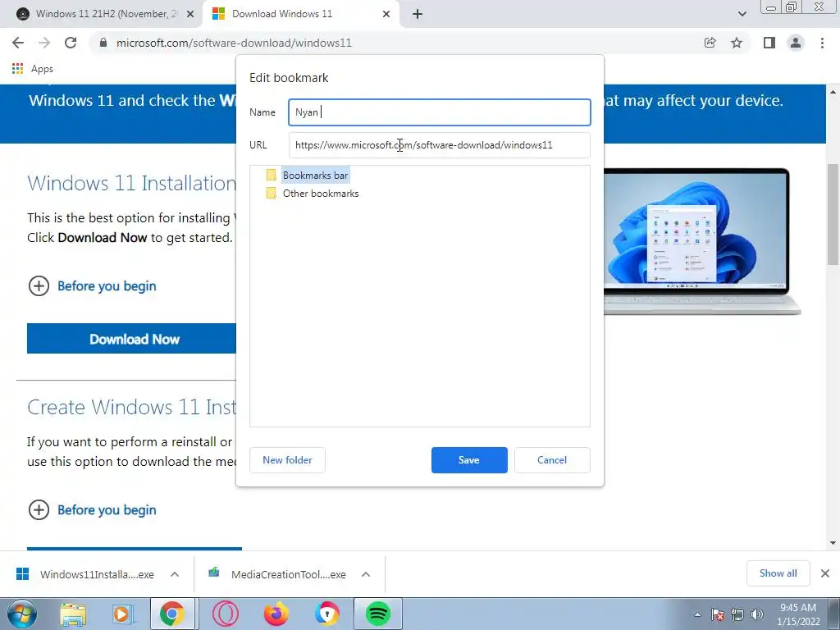
Task: Close the downloads bar
Action: [825, 573]
